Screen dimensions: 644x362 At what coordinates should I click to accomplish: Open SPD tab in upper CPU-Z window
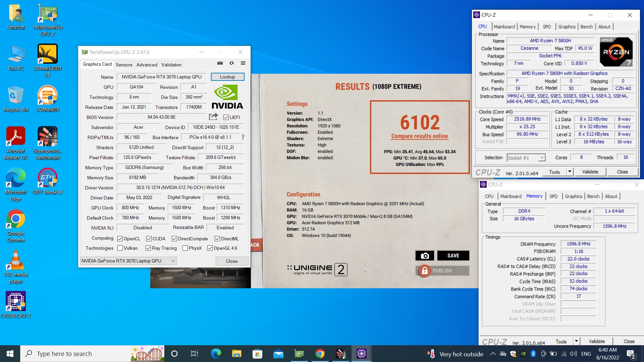point(547,27)
